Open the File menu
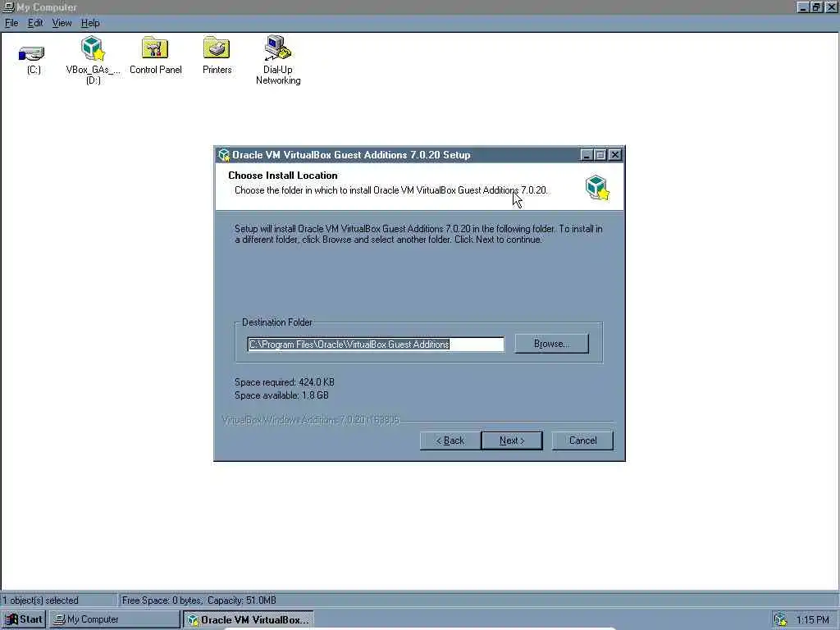840x630 pixels. tap(11, 23)
